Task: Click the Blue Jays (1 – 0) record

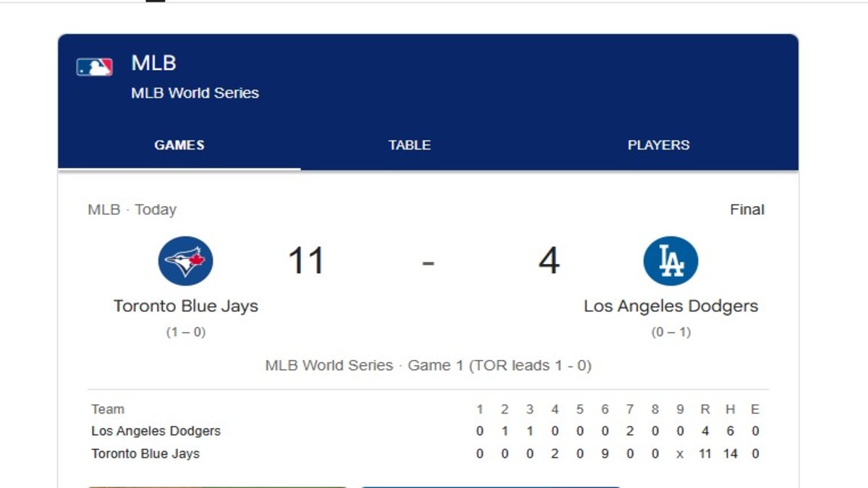Action: coord(186,333)
